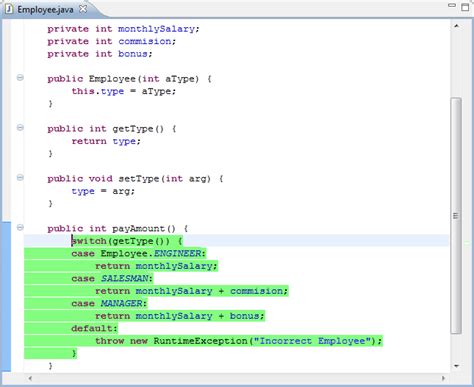
Task: Select the Employee.java editor tab
Action: coord(46,9)
